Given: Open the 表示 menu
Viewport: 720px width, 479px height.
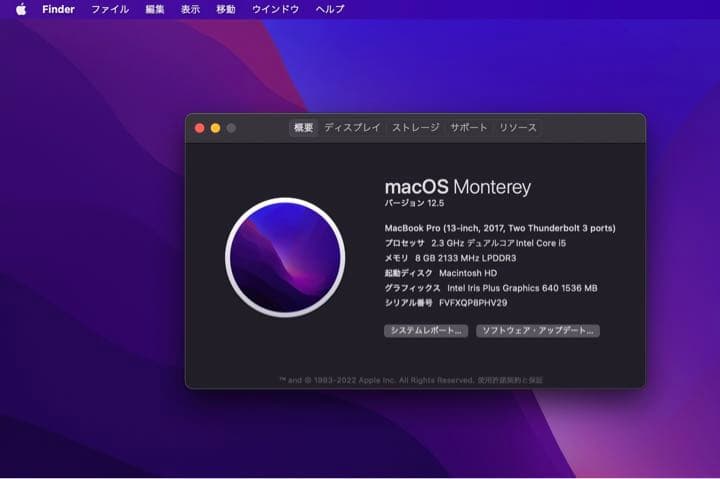Looking at the screenshot, I should pos(190,9).
